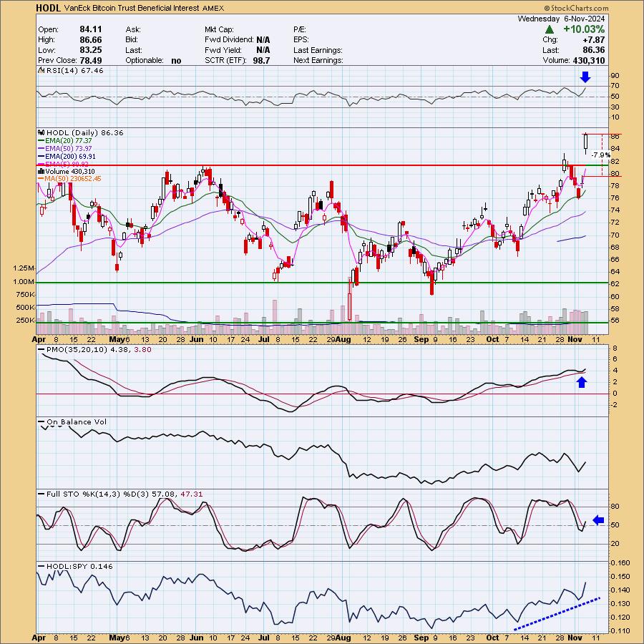The image size is (644, 644).
Task: Click the 'Mkt Cap:' label
Action: click(219, 29)
